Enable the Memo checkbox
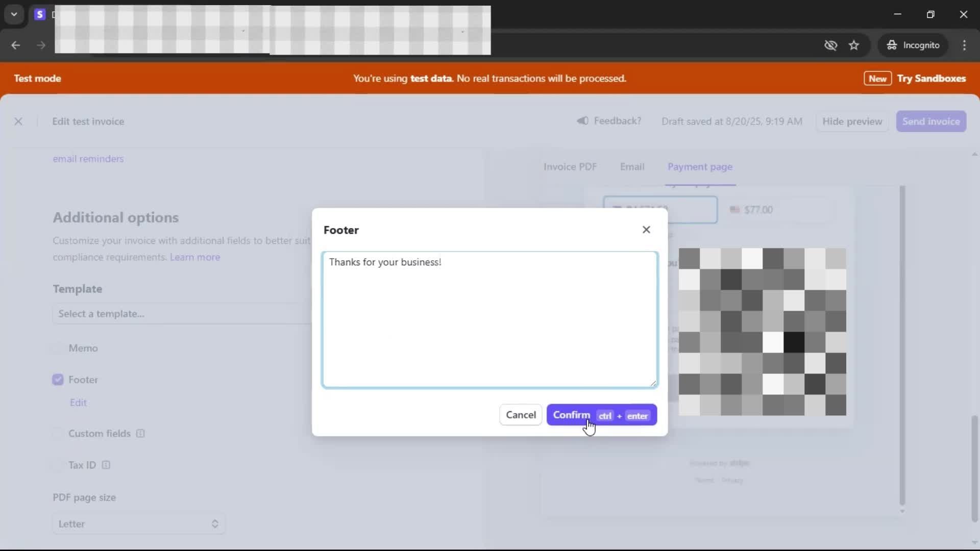The height and width of the screenshot is (551, 980). click(58, 348)
